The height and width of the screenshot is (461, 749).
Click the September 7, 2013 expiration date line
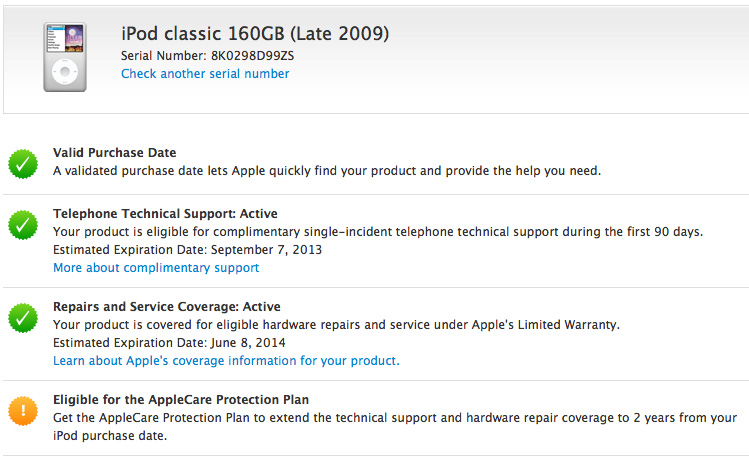tap(188, 250)
